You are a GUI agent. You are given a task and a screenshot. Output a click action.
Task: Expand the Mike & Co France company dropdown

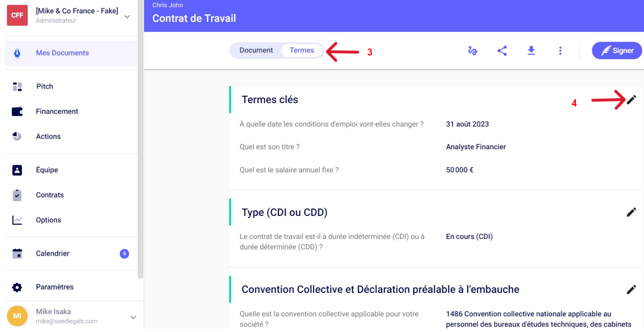(x=127, y=17)
